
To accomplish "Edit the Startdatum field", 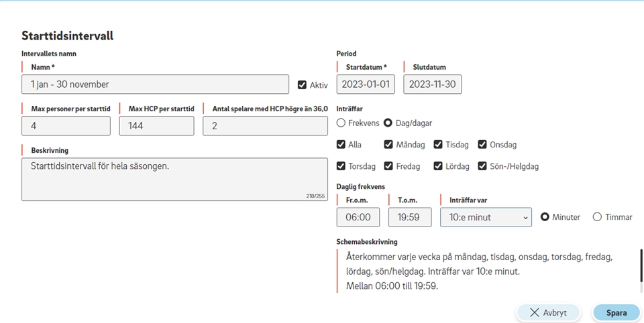I will pos(366,84).
